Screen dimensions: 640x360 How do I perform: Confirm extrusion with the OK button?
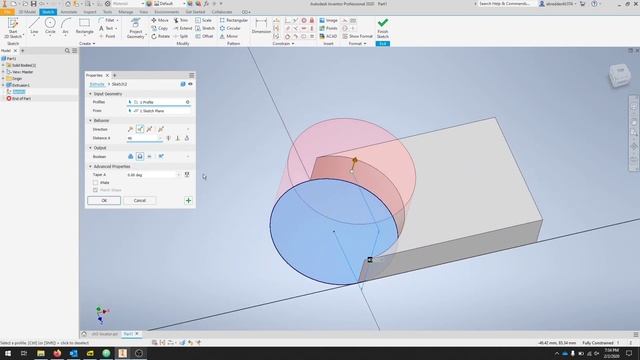click(104, 200)
